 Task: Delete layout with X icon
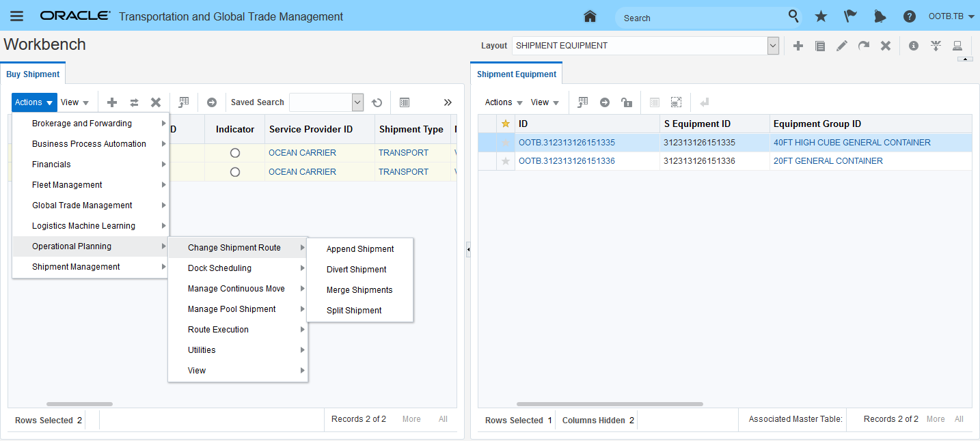click(x=886, y=46)
